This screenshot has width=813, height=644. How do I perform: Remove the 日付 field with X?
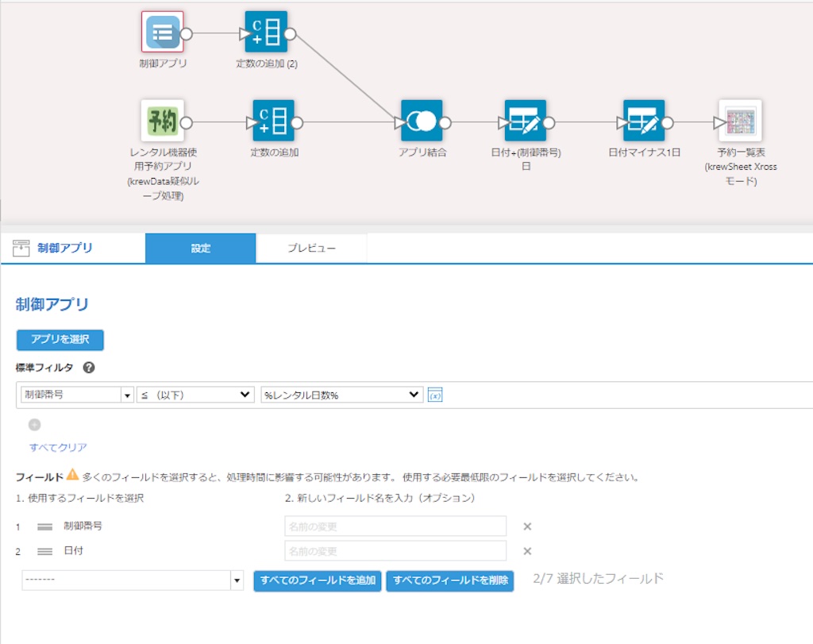527,551
